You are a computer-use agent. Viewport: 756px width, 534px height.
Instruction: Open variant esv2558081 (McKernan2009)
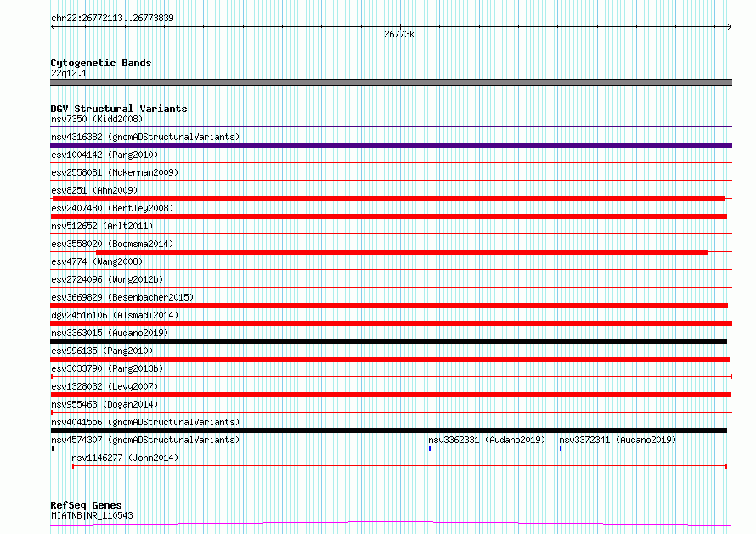(115, 172)
